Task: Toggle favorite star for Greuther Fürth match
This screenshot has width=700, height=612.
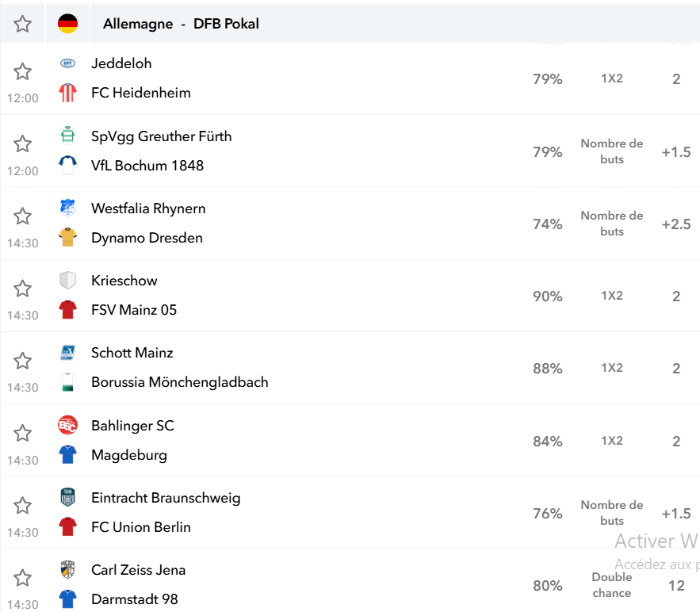Action: 22,144
